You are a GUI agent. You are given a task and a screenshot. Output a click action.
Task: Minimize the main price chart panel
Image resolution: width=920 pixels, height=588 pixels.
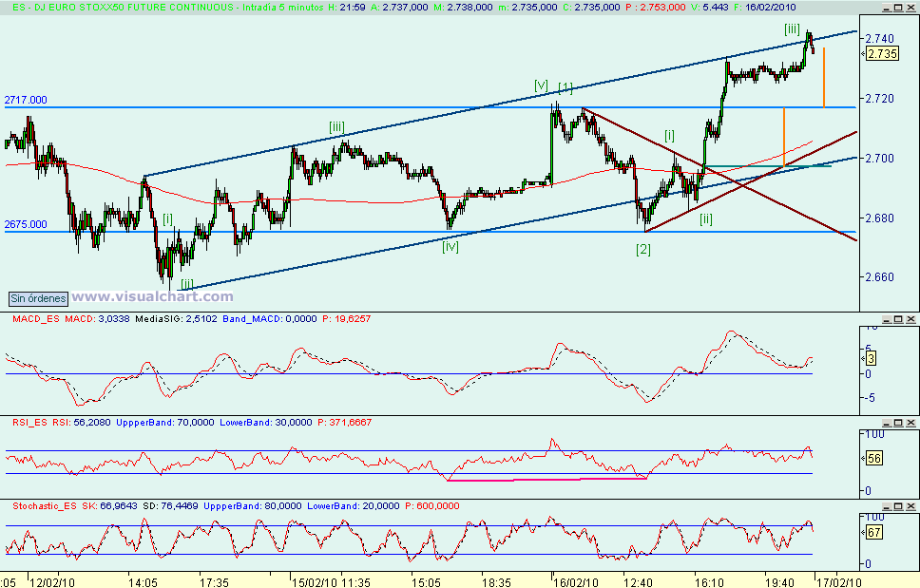[886, 8]
